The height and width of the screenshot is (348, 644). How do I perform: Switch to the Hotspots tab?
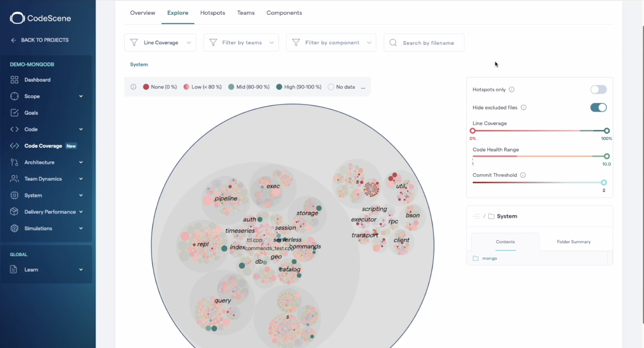213,13
